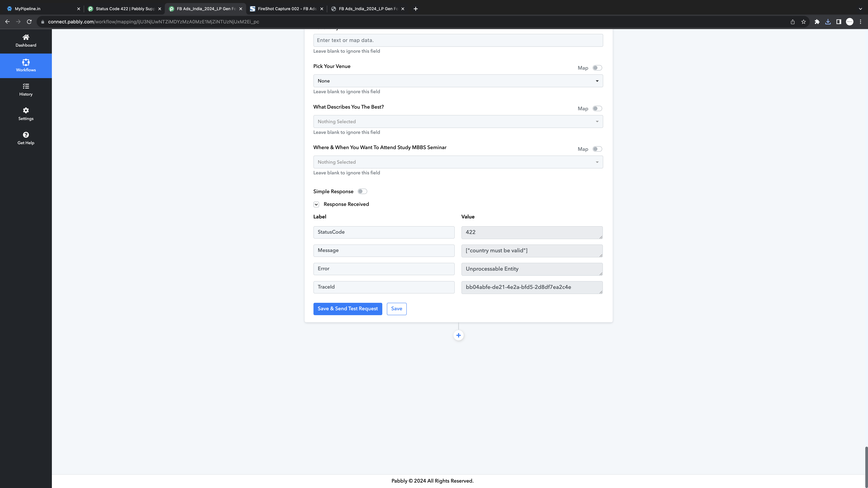Open the Settings gear icon

[x=26, y=110]
